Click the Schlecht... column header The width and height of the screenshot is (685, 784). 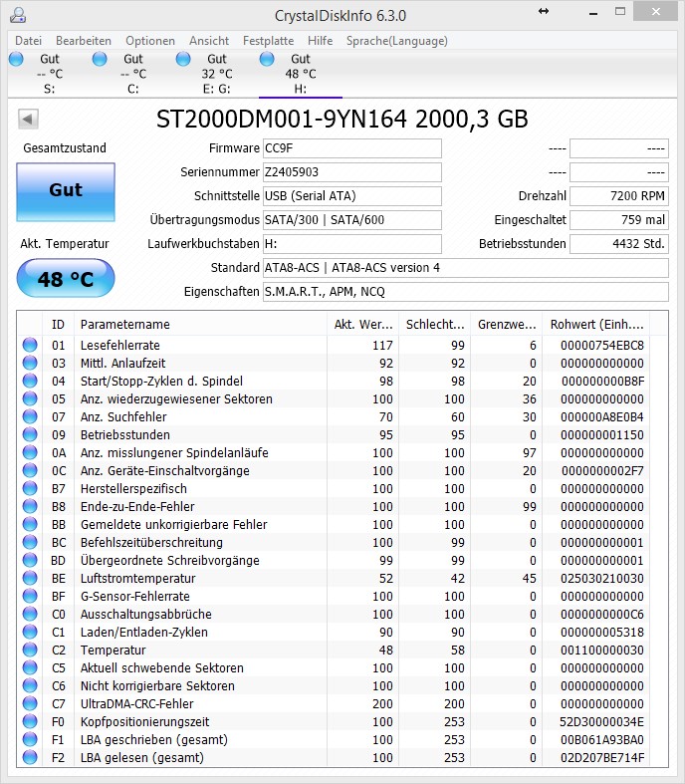point(435,324)
